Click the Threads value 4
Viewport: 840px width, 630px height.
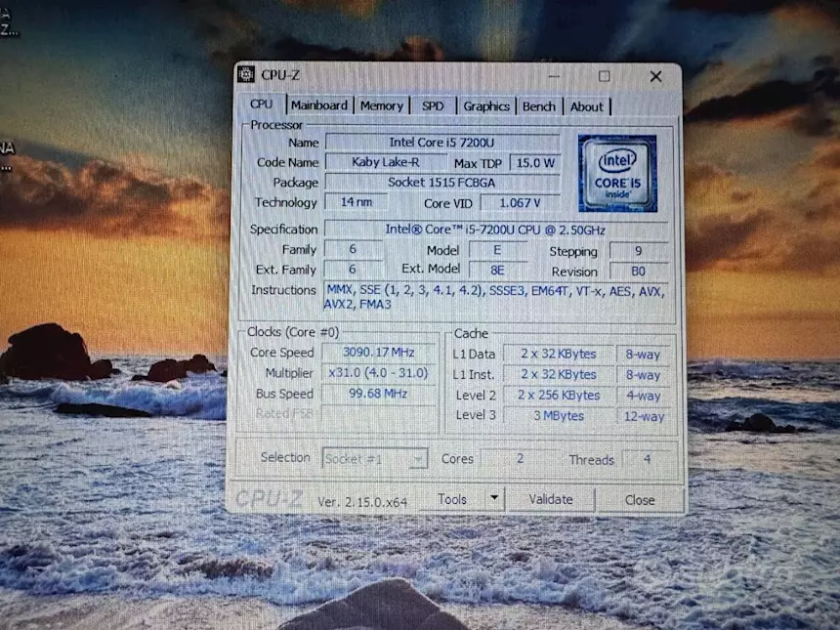tap(648, 459)
